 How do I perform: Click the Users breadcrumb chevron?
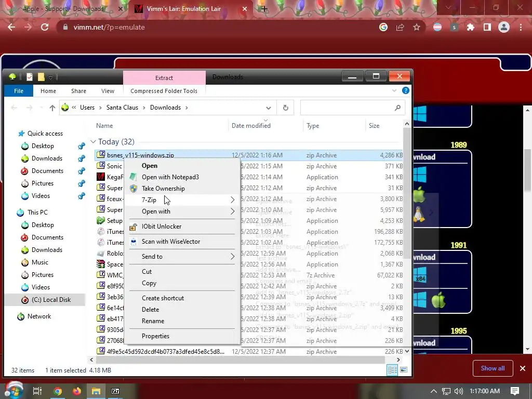[100, 108]
